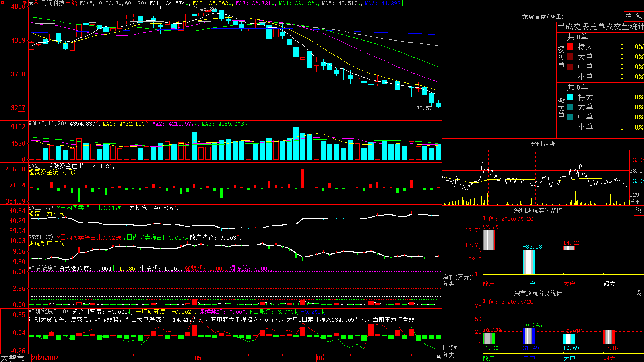
Task: Click the 深圳超赢实时监控 title
Action: [538, 210]
